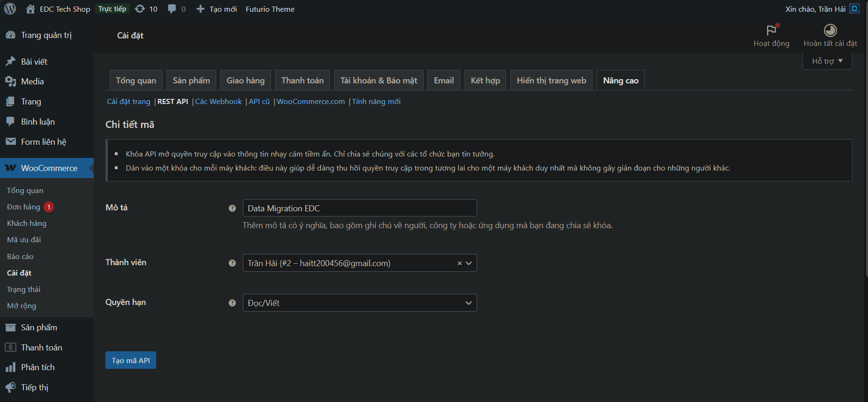The height and width of the screenshot is (402, 868).
Task: Click the Tạo mã API button
Action: (x=131, y=360)
